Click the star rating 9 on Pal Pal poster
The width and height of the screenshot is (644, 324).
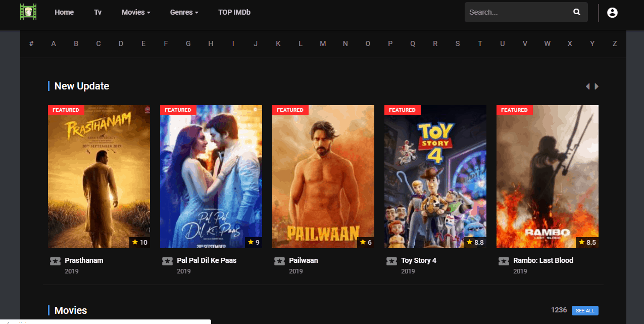[254, 242]
